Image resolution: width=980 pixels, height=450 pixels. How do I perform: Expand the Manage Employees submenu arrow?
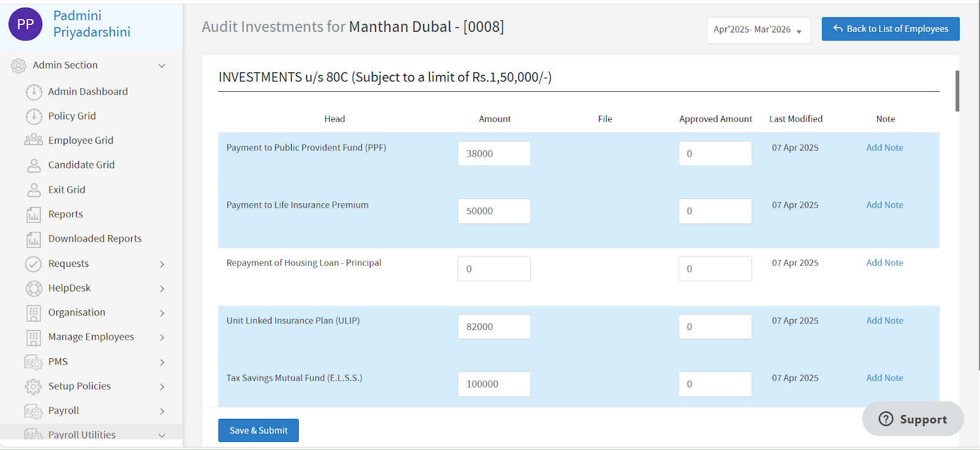[x=162, y=337]
